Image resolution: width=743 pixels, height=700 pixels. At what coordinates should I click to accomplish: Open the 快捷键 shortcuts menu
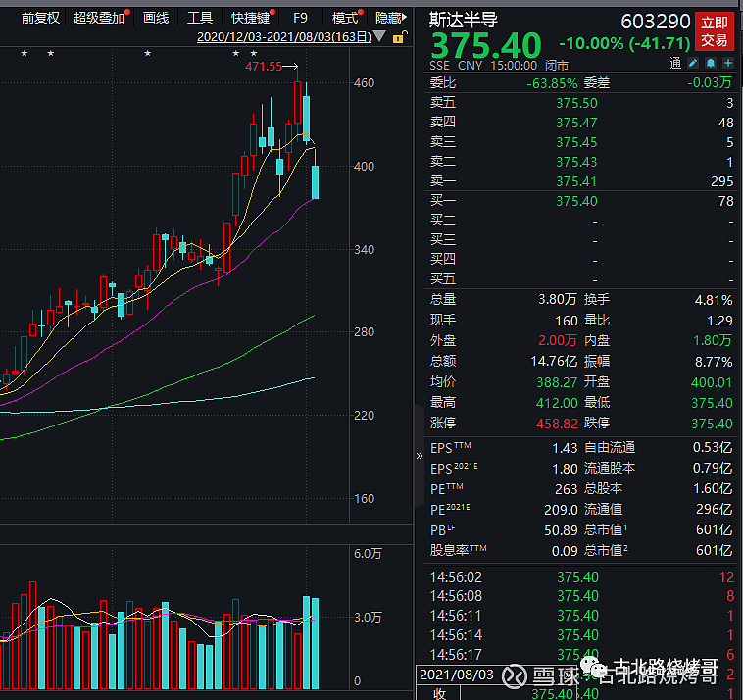coord(251,18)
